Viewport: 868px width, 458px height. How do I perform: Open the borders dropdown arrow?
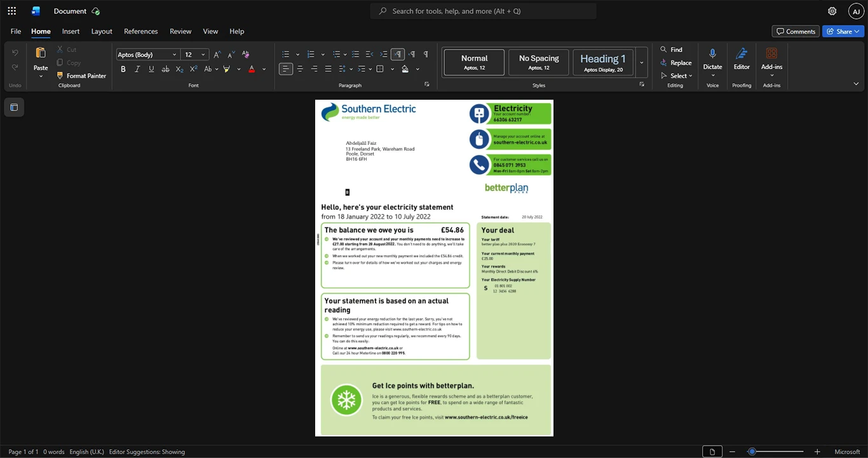392,69
